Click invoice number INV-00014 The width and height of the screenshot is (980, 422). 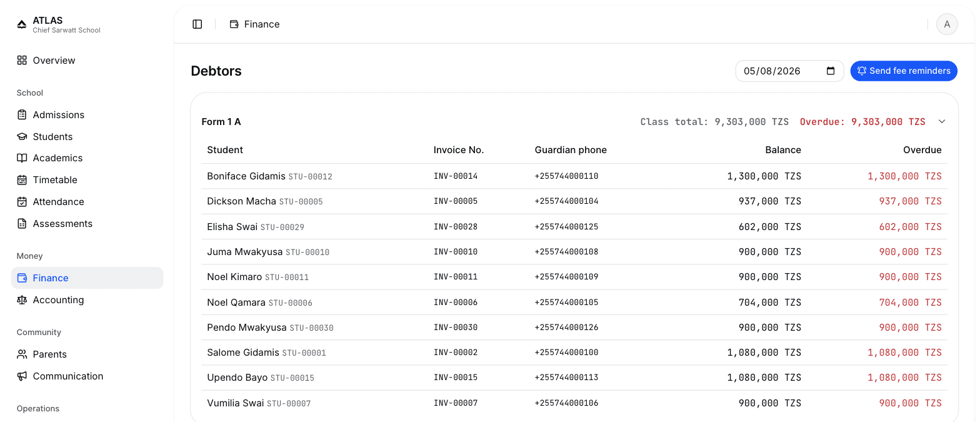point(456,176)
